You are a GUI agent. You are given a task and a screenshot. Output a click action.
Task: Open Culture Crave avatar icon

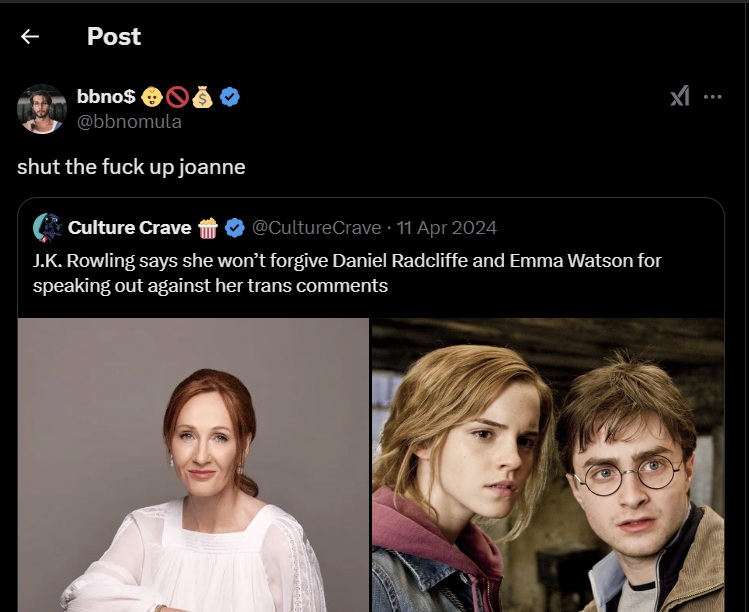point(47,228)
